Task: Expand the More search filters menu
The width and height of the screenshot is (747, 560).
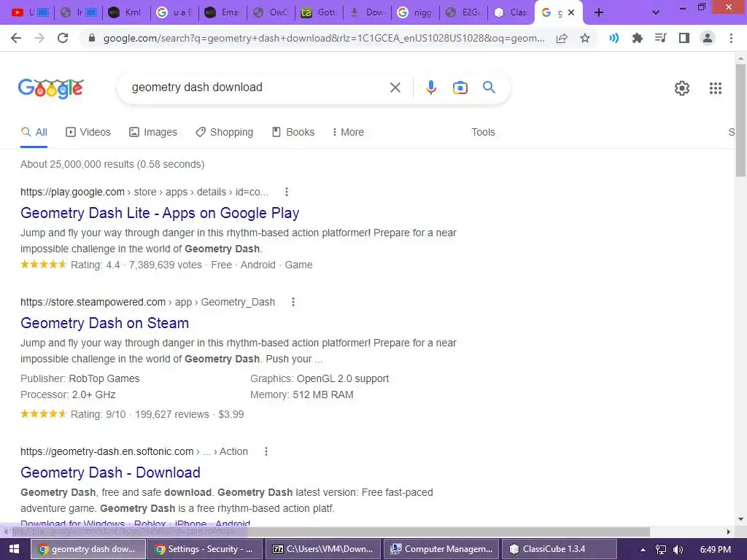Action: coord(348,133)
